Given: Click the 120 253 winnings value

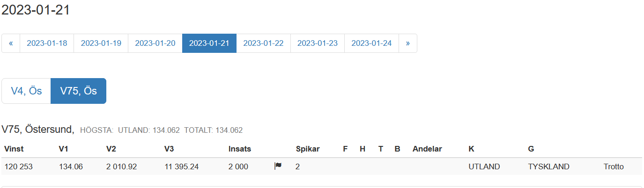Looking at the screenshot, I should pyautogui.click(x=18, y=166).
